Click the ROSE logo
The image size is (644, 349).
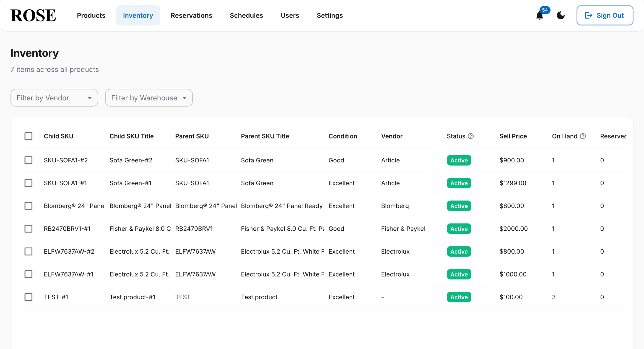pyautogui.click(x=33, y=15)
